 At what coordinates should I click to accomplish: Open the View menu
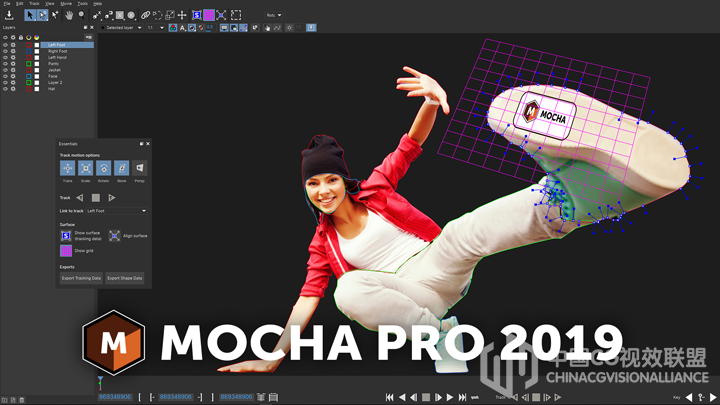50,3
